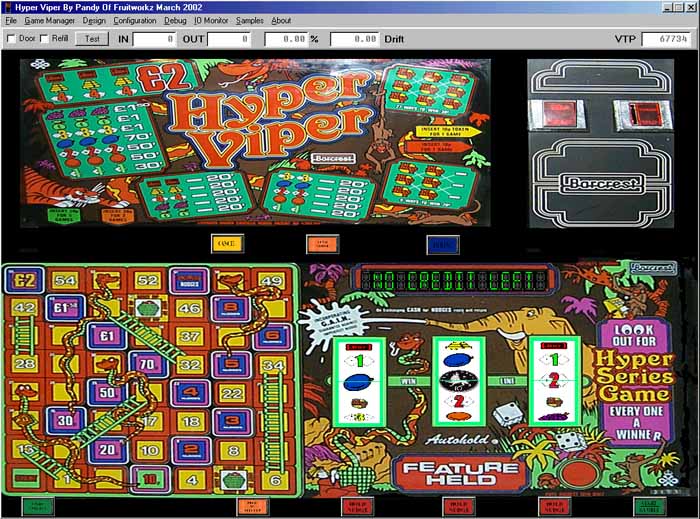Click the Drift value field
The height and width of the screenshot is (519, 700).
[355, 39]
